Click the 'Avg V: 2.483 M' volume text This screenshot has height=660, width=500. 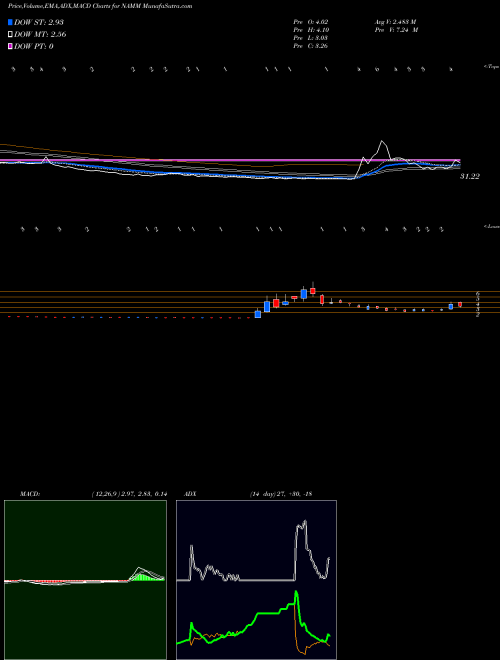point(394,21)
